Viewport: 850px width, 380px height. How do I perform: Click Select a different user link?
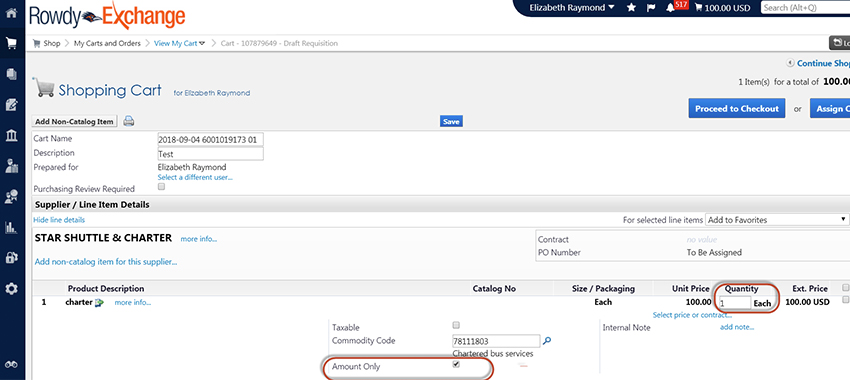pyautogui.click(x=195, y=177)
